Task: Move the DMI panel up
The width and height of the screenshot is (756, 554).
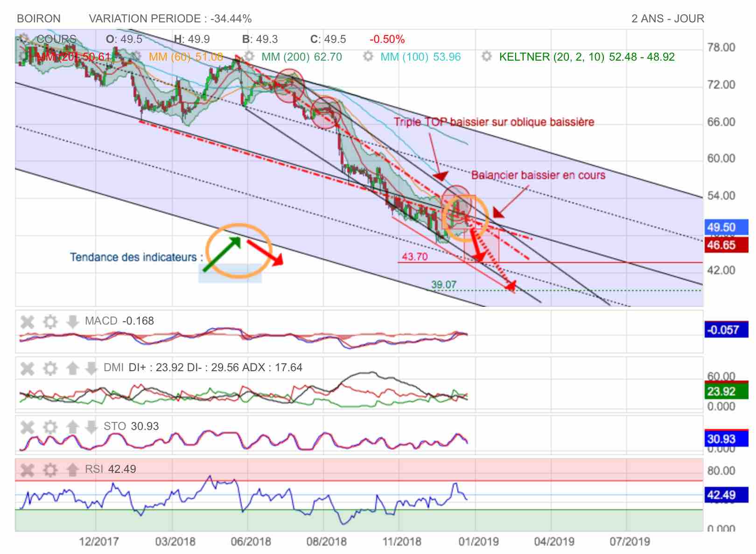Action: [72, 368]
